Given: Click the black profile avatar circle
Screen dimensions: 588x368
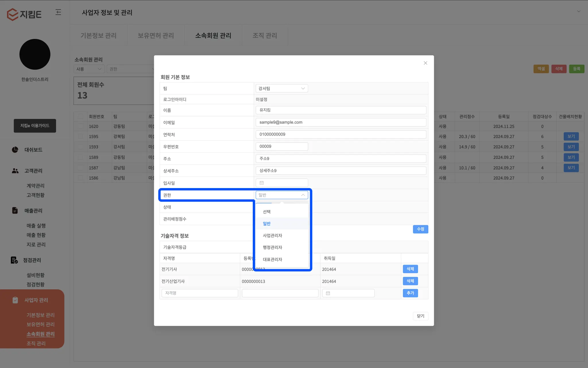Looking at the screenshot, I should point(35,54).
